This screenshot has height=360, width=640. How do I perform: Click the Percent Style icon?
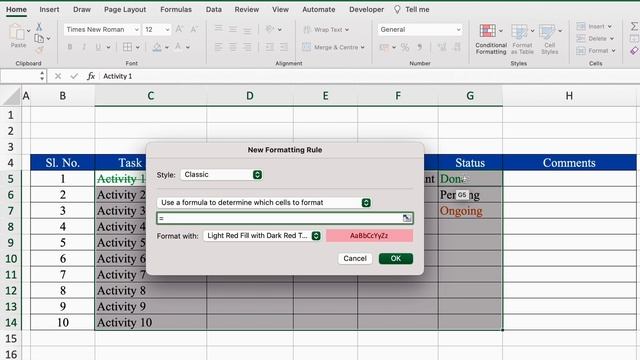[404, 47]
